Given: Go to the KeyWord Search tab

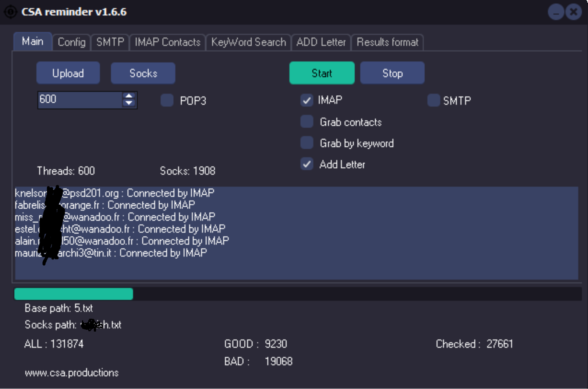Looking at the screenshot, I should coord(248,42).
